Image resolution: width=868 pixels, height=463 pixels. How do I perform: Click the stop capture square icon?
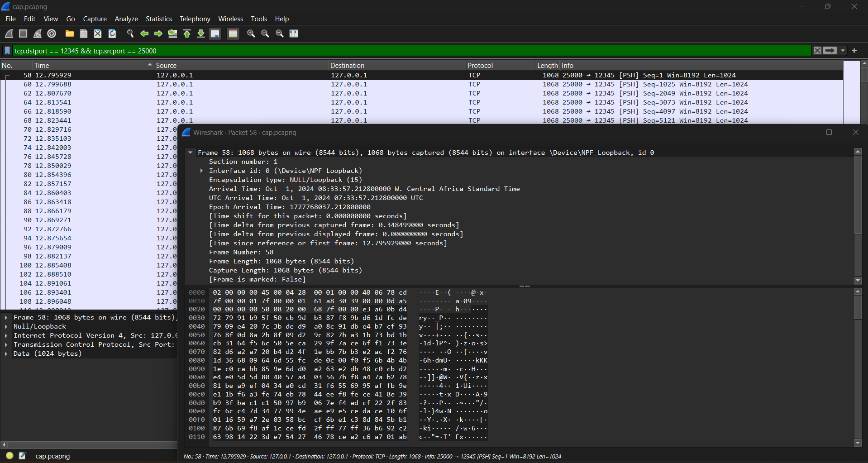(23, 33)
